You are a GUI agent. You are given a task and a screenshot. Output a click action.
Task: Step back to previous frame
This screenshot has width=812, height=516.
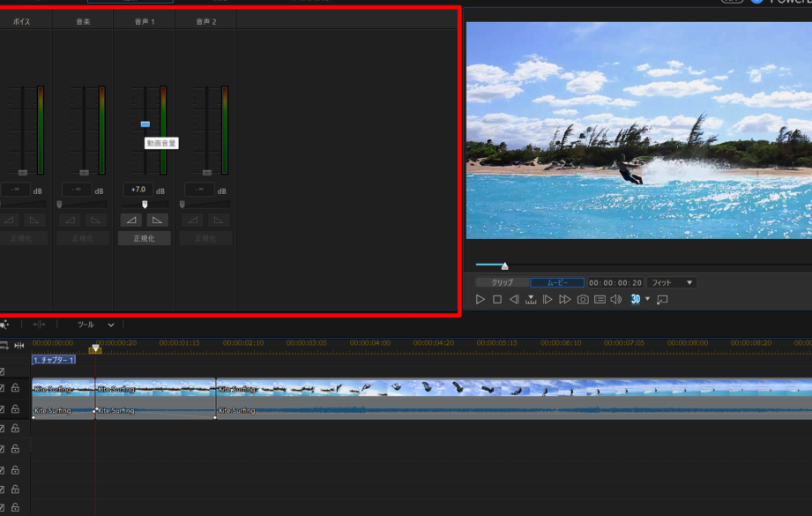(514, 299)
